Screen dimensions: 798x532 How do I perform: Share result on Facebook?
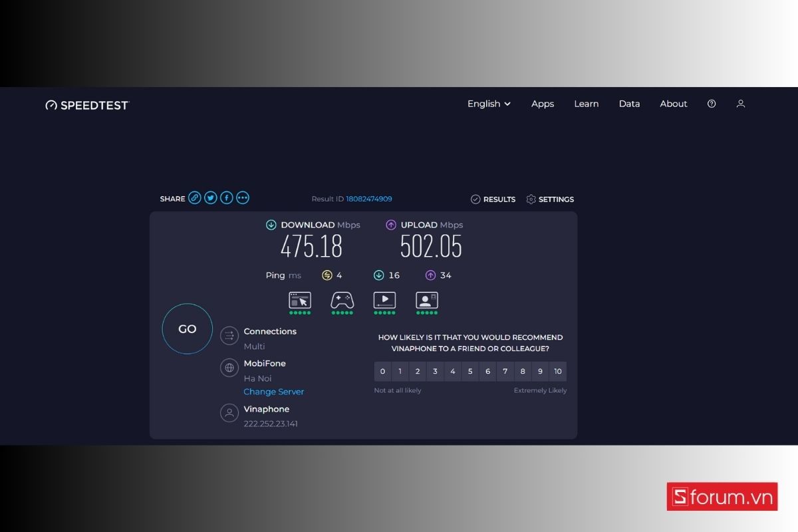tap(227, 198)
